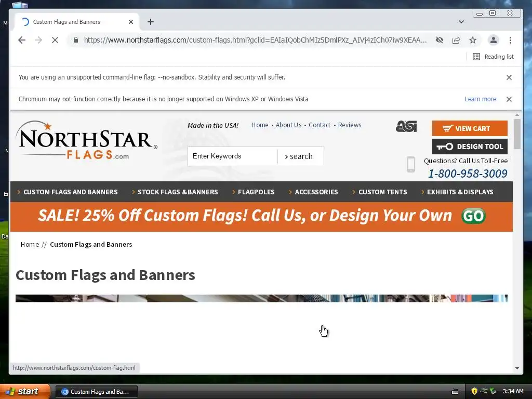Click the keyboard icon in system tray
532x399 pixels.
pyautogui.click(x=455, y=392)
